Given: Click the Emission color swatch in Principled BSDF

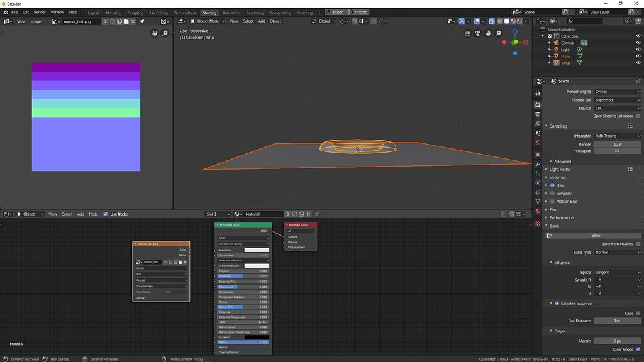Looking at the screenshot, I should click(257, 337).
